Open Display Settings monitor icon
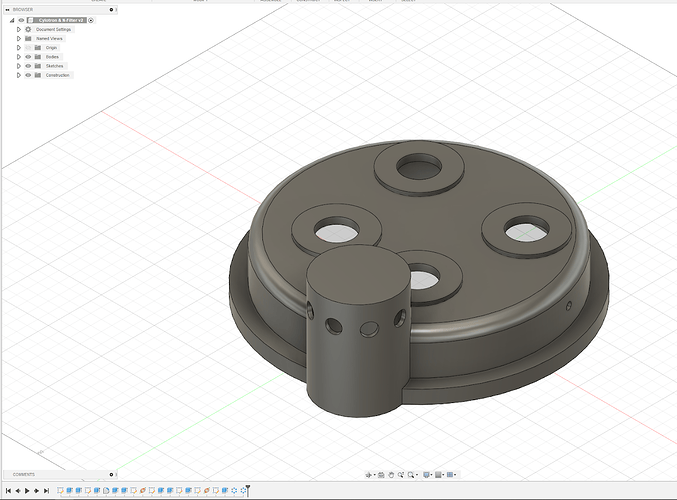Screen dimensions: 677x500 [427, 475]
